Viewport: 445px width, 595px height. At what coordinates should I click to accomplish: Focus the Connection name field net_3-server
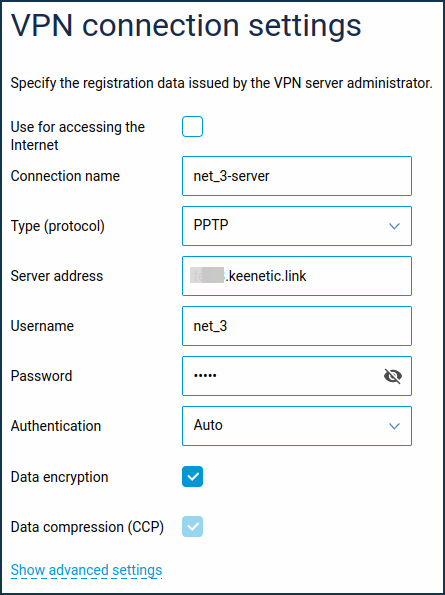coord(297,176)
